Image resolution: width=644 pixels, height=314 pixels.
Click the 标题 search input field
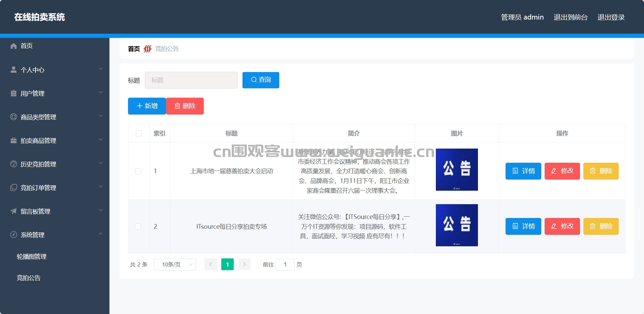coord(191,80)
